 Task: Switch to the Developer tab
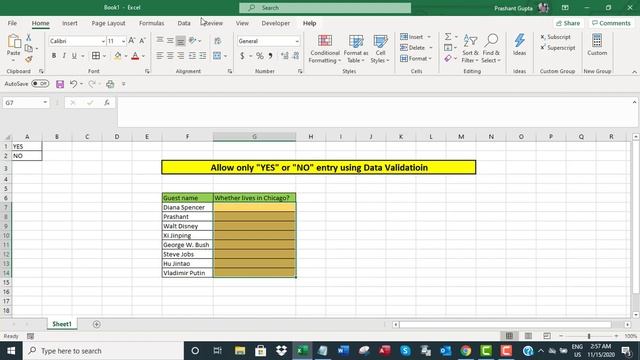pos(276,23)
